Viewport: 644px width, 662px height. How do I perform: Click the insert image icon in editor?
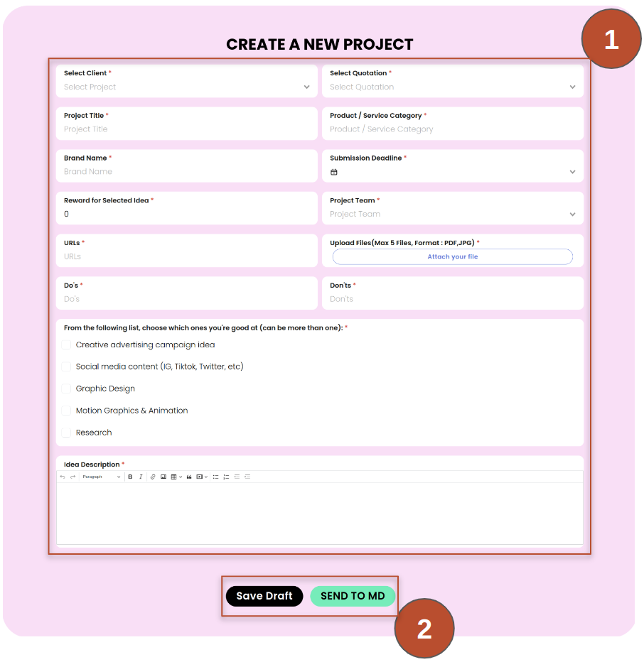click(x=163, y=477)
